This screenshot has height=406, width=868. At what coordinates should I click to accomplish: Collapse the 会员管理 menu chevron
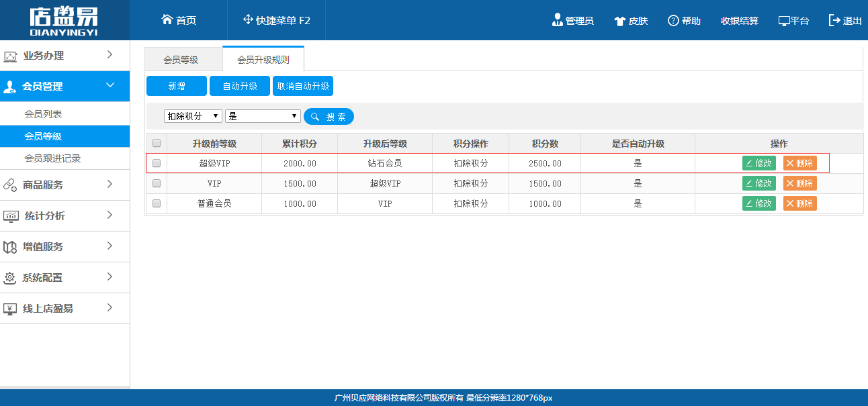point(110,85)
